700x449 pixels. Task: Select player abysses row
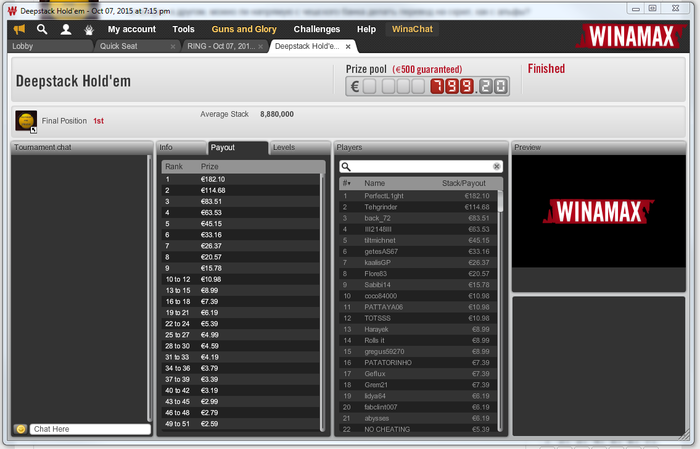tap(418, 419)
